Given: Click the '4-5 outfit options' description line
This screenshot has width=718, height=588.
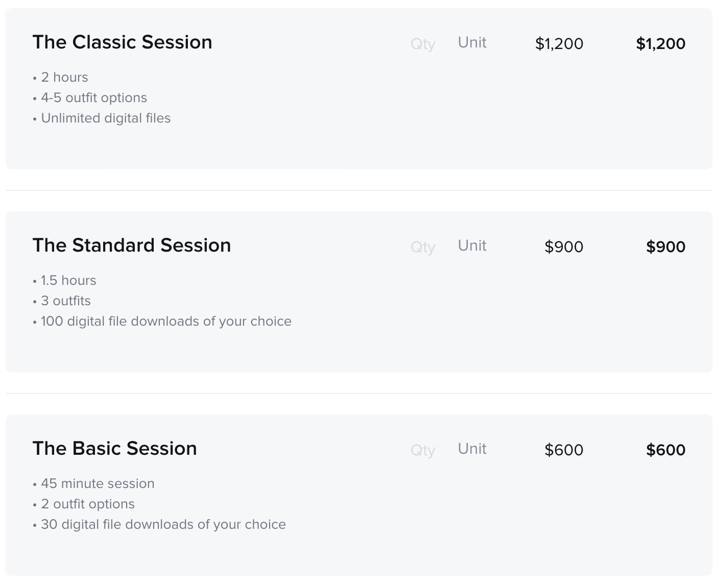Looking at the screenshot, I should 93,97.
